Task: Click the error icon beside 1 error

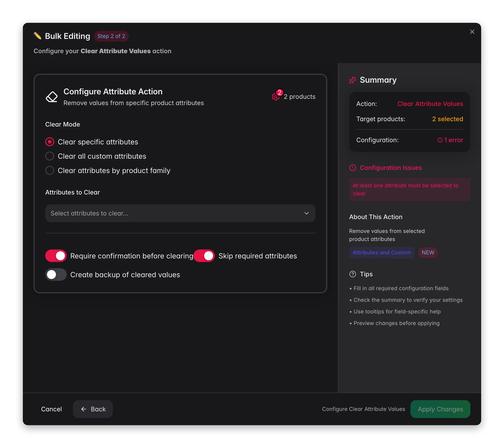Action: pos(440,140)
